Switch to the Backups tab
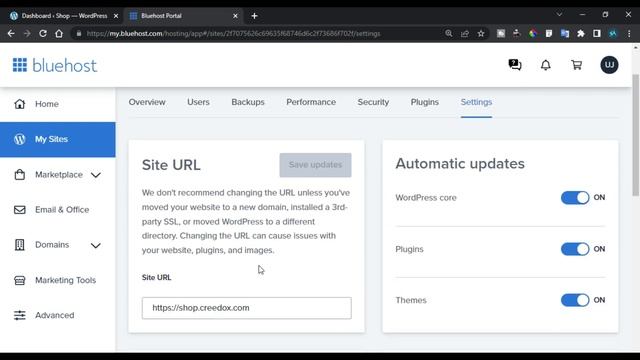This screenshot has width=640, height=360. [248, 102]
